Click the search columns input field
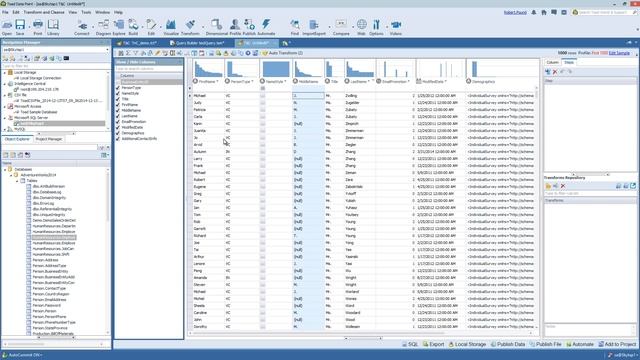 point(149,69)
